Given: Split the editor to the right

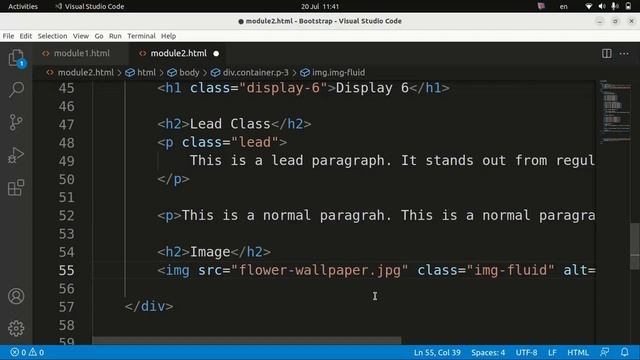Looking at the screenshot, I should tap(607, 53).
